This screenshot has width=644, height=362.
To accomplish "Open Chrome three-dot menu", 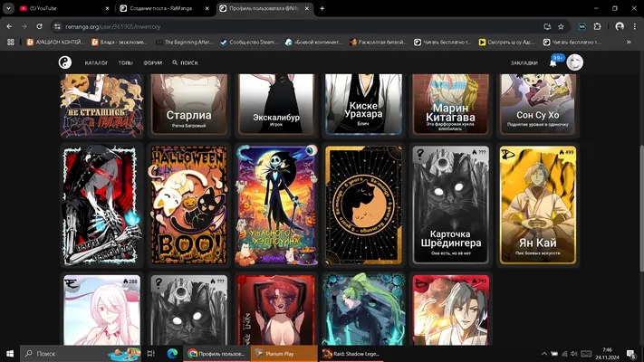I will 635,26.
